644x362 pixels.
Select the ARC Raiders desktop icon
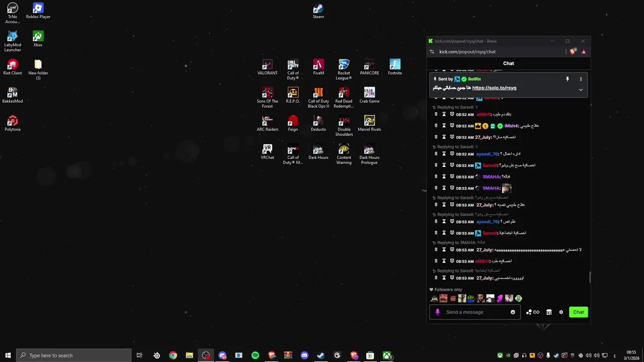[x=267, y=124]
